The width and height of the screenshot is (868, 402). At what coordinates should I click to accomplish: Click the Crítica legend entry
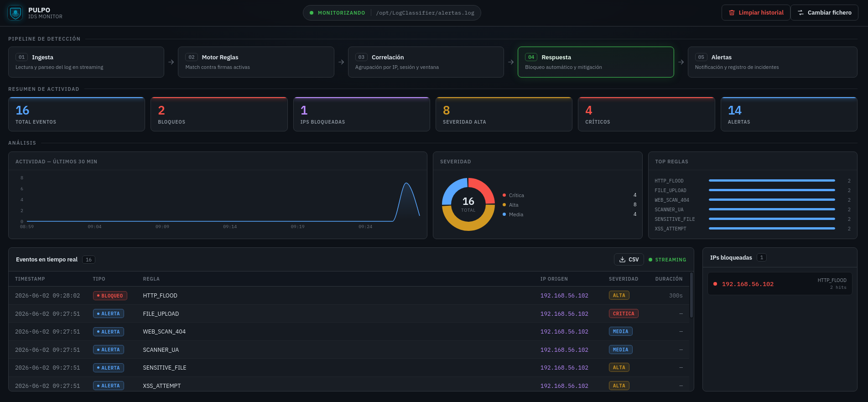[569, 195]
